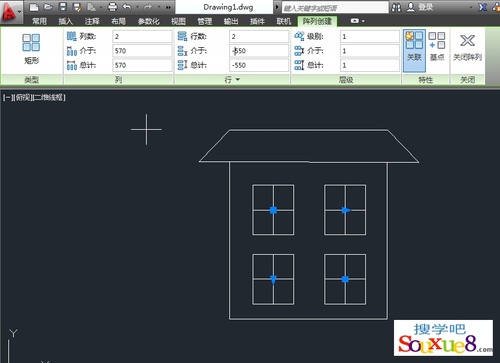
Task: Click the 列数 column count input field
Action: tap(142, 36)
